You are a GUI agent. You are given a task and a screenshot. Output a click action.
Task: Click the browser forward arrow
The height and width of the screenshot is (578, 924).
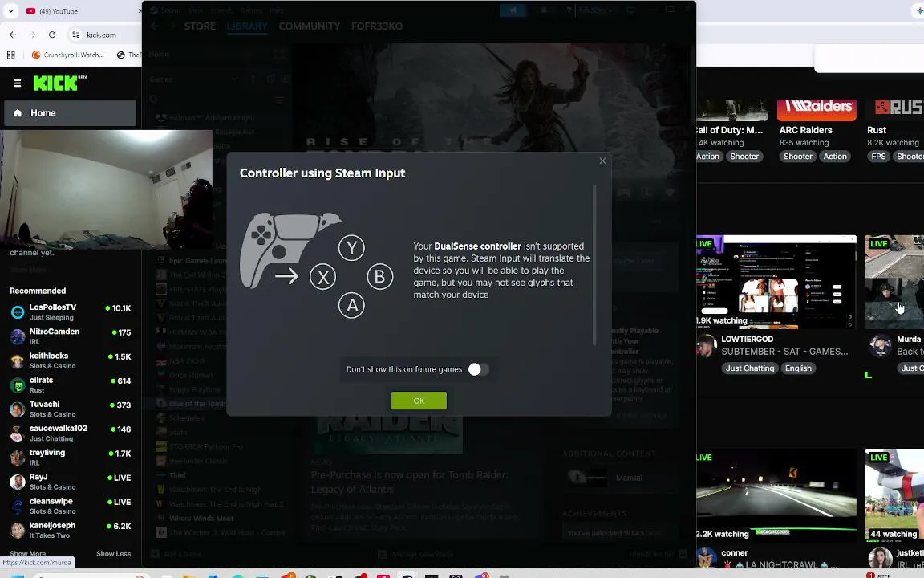(32, 35)
